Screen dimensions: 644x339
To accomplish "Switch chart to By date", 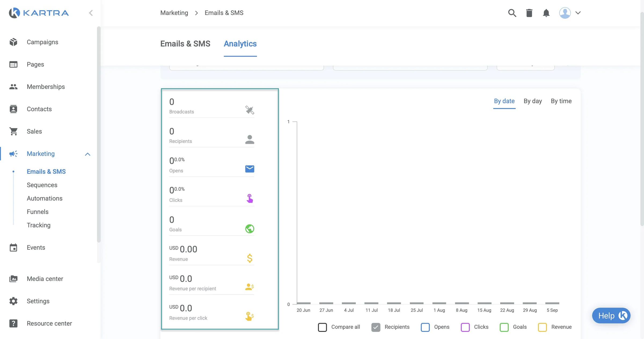I will click(504, 101).
